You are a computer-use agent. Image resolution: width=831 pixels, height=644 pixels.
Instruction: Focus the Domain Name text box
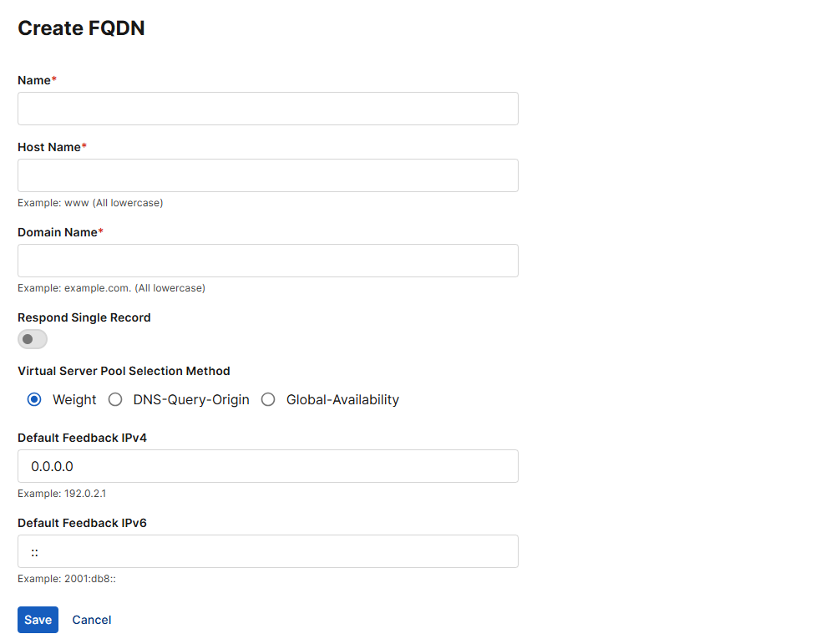(267, 261)
